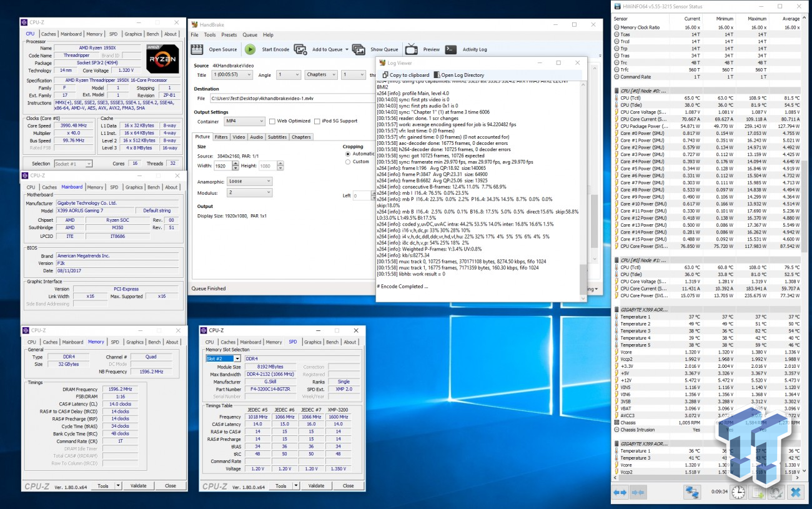Open the Queue menu in HandBrake

250,35
